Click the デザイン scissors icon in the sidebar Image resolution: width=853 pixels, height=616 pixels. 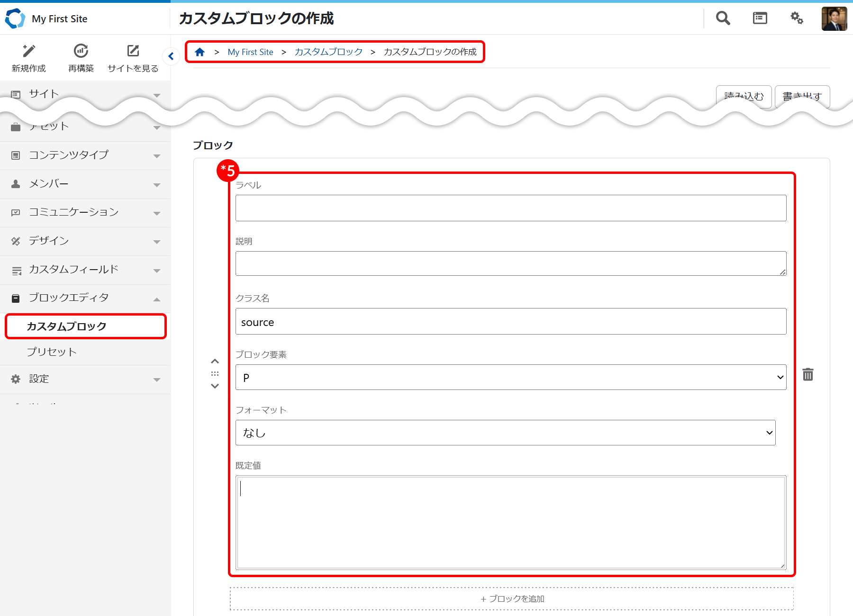[16, 241]
